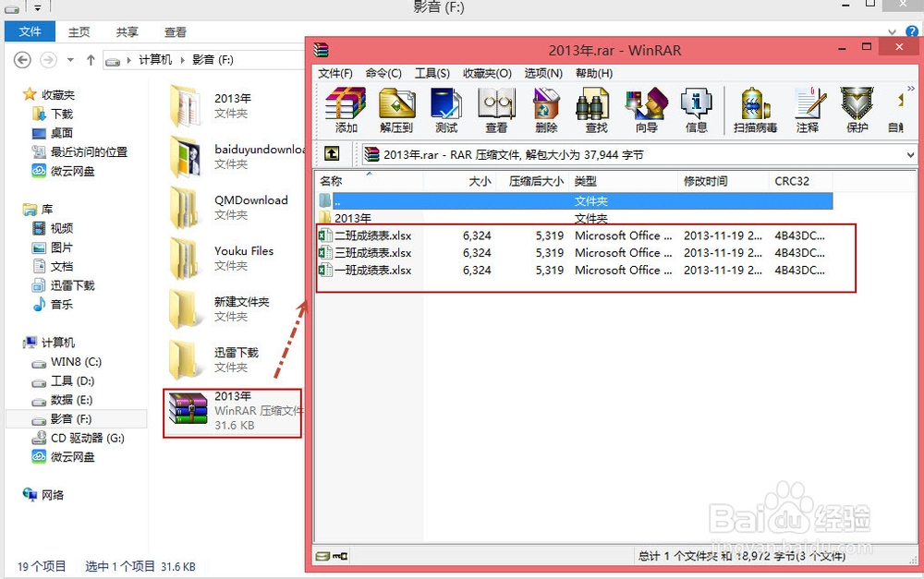This screenshot has height=579, width=924.
Task: Expand the archive address bar dropdown
Action: (912, 153)
